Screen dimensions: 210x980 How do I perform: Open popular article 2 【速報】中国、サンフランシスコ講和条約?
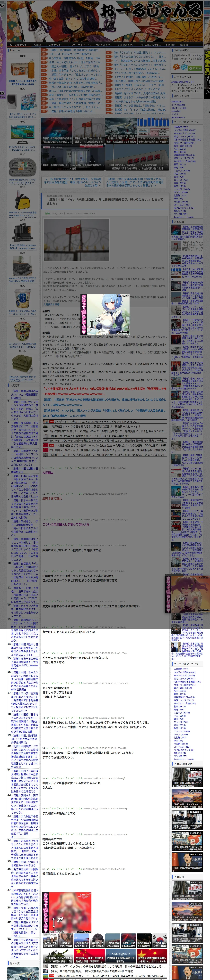click(x=24, y=410)
